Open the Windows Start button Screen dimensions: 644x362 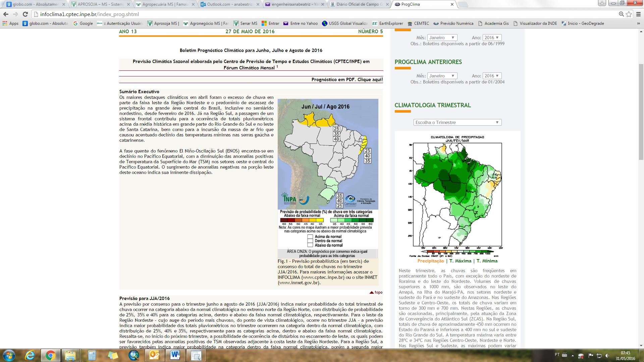(x=9, y=355)
